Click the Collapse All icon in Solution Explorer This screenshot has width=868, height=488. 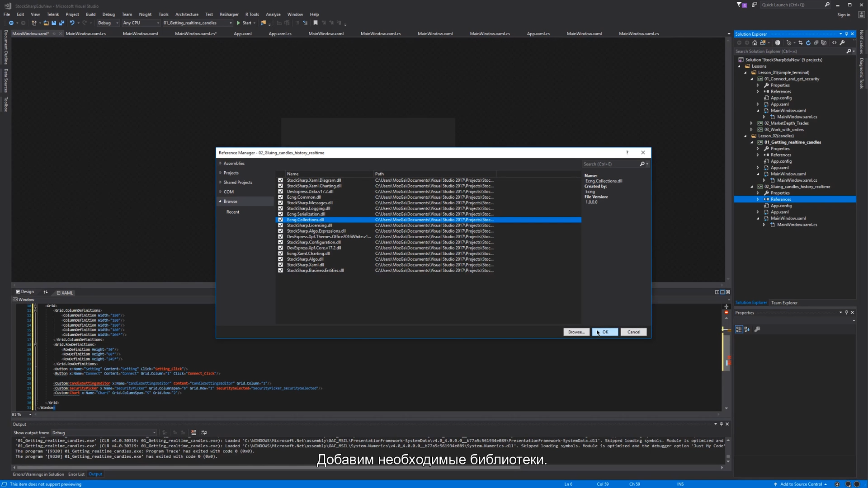click(816, 43)
